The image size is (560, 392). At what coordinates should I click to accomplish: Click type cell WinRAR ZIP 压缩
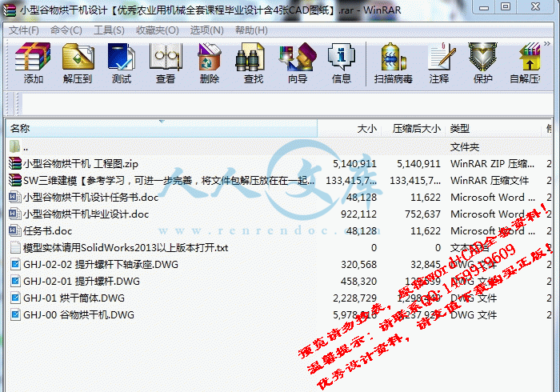[x=492, y=163]
